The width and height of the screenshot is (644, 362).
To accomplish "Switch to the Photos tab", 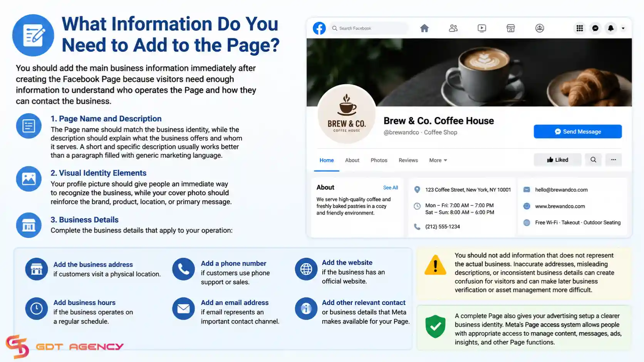I will [379, 160].
